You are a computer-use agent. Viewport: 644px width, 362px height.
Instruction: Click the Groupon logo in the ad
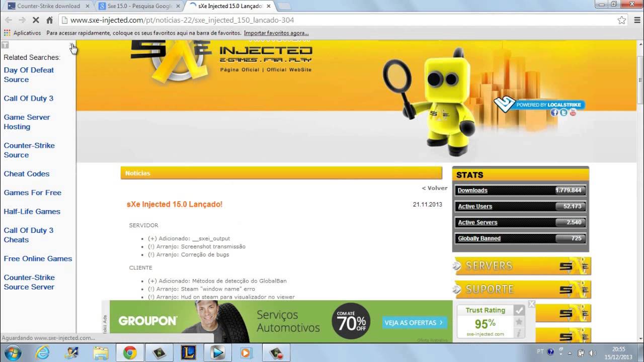[147, 321]
